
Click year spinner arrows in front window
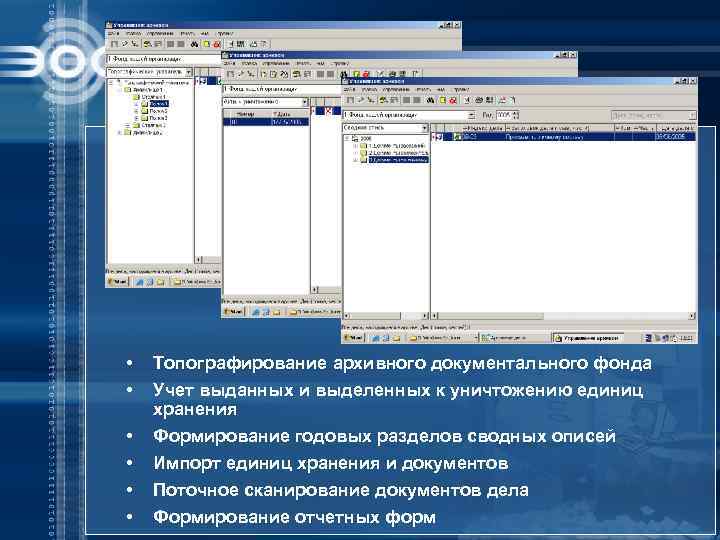point(516,115)
